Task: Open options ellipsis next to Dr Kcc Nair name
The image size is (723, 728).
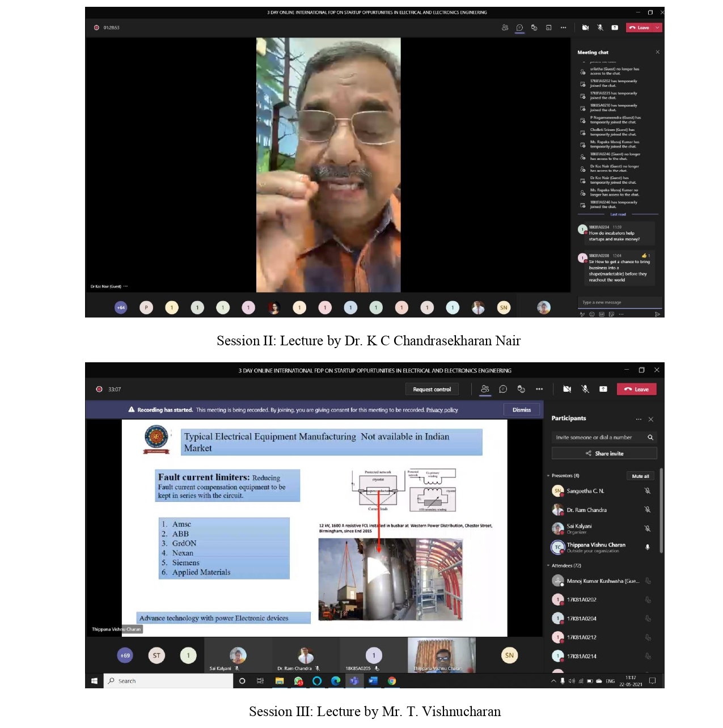Action: (x=125, y=286)
